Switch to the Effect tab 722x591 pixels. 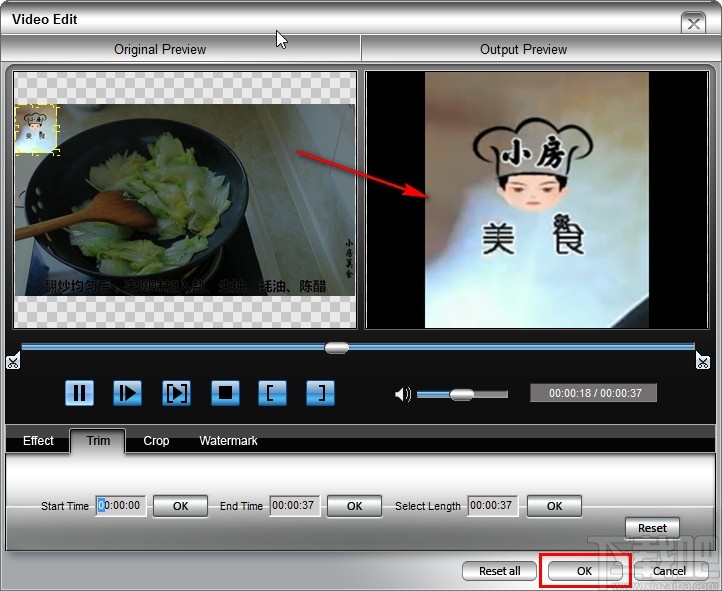pyautogui.click(x=38, y=441)
